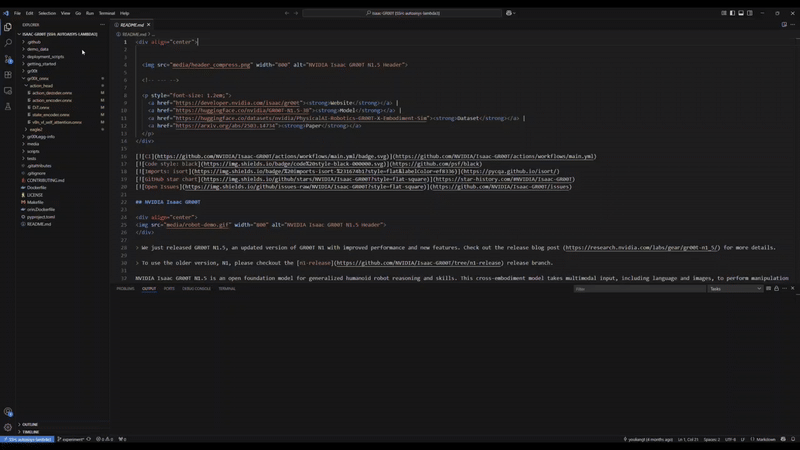Click the Markdown language mode indicator
The width and height of the screenshot is (800, 450).
[x=765, y=439]
